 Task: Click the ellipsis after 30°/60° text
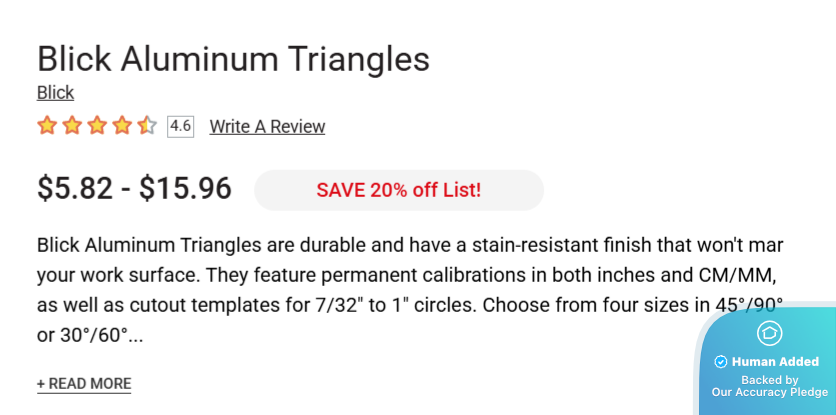(136, 336)
